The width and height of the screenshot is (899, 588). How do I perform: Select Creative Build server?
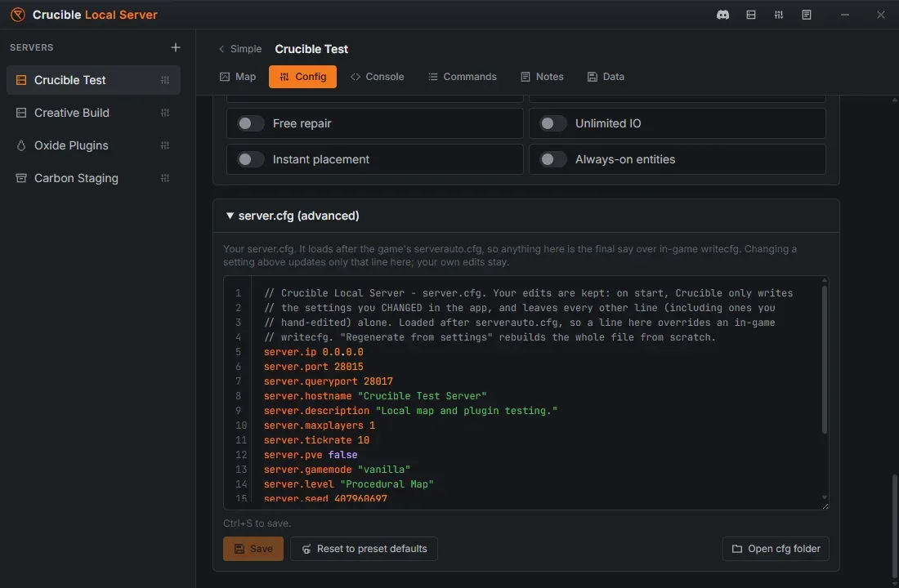(x=93, y=113)
